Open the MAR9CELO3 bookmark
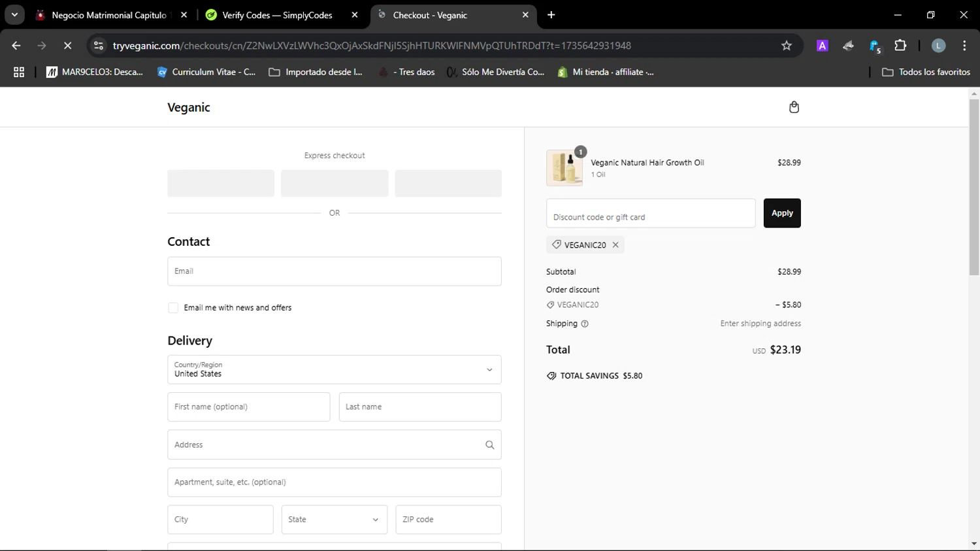 pyautogui.click(x=95, y=72)
